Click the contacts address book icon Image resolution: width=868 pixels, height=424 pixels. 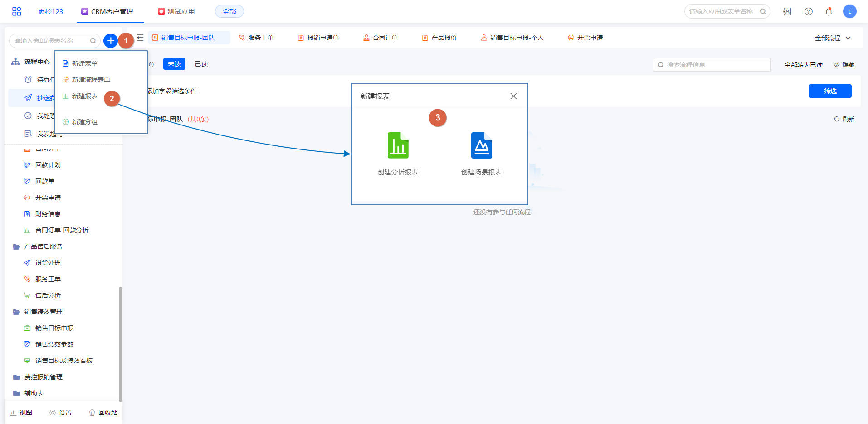(787, 12)
